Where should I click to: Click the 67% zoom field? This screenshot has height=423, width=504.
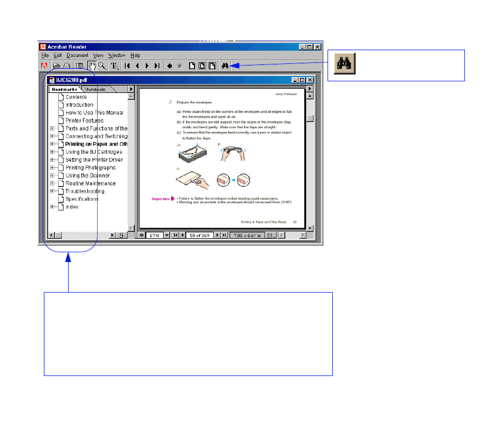[x=155, y=236]
